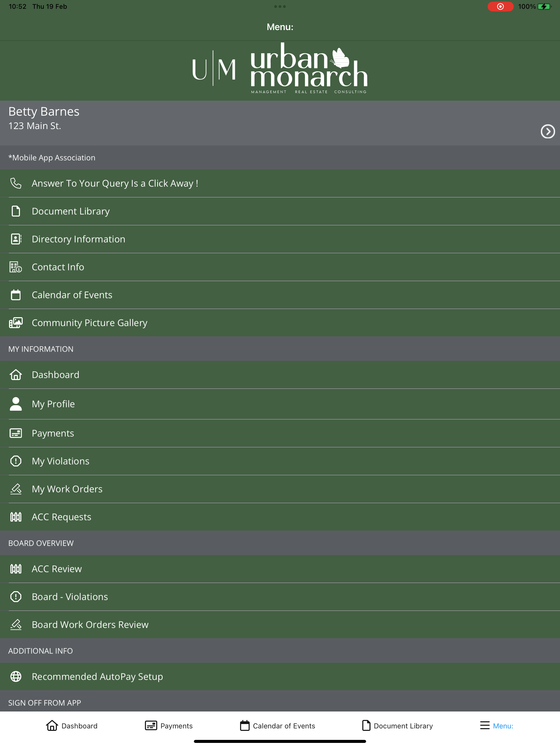This screenshot has width=560, height=747.
Task: Open Document Library from the menu list
Action: (x=280, y=211)
